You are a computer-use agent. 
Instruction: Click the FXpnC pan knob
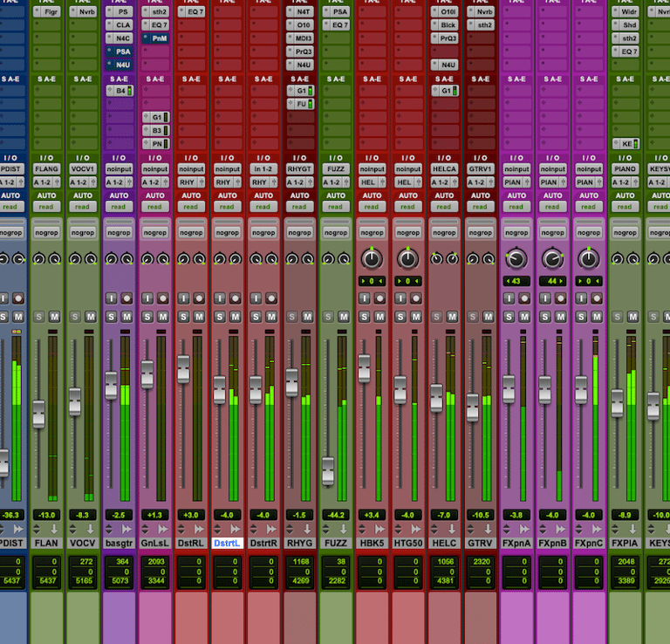589,259
